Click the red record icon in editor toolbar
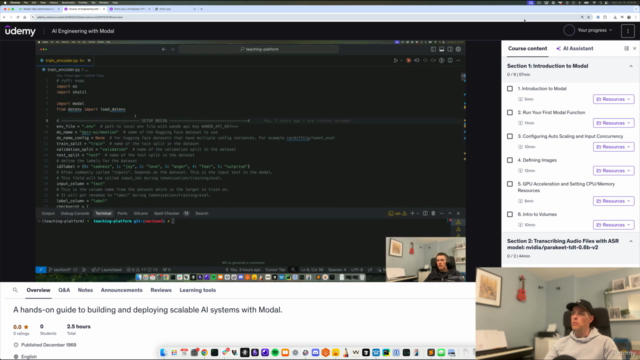Screen dimensions: 640x360 [408, 60]
